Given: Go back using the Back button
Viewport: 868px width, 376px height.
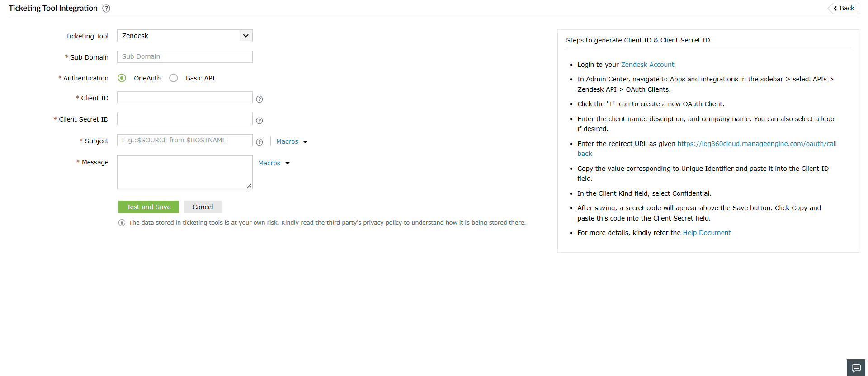Looking at the screenshot, I should pyautogui.click(x=844, y=8).
